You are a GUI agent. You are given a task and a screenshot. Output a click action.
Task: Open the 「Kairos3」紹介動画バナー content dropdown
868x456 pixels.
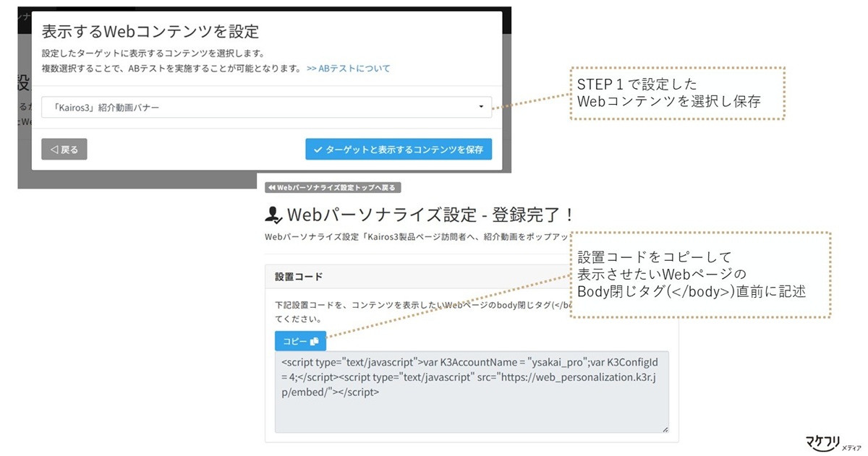pyautogui.click(x=266, y=107)
